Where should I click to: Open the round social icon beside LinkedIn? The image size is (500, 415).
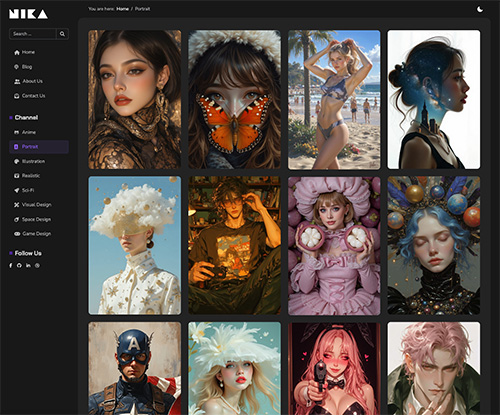pyautogui.click(x=37, y=265)
